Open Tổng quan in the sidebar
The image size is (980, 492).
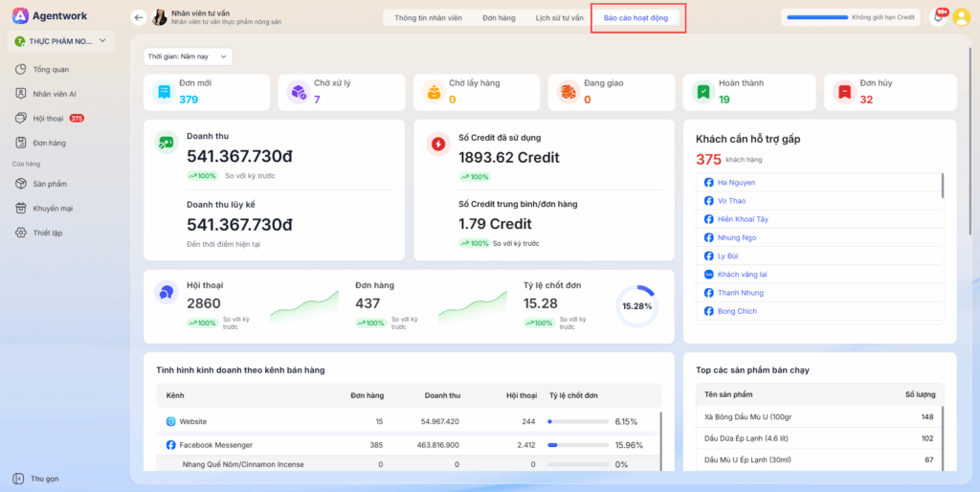click(x=50, y=70)
